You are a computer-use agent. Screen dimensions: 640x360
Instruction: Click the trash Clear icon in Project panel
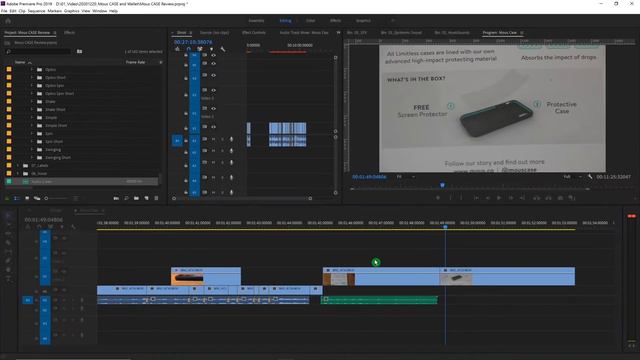pos(156,198)
